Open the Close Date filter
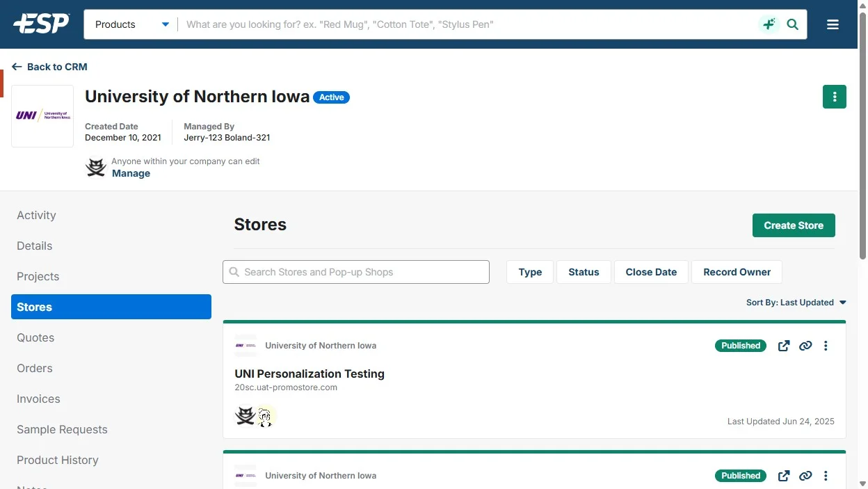The image size is (868, 489). pyautogui.click(x=651, y=272)
